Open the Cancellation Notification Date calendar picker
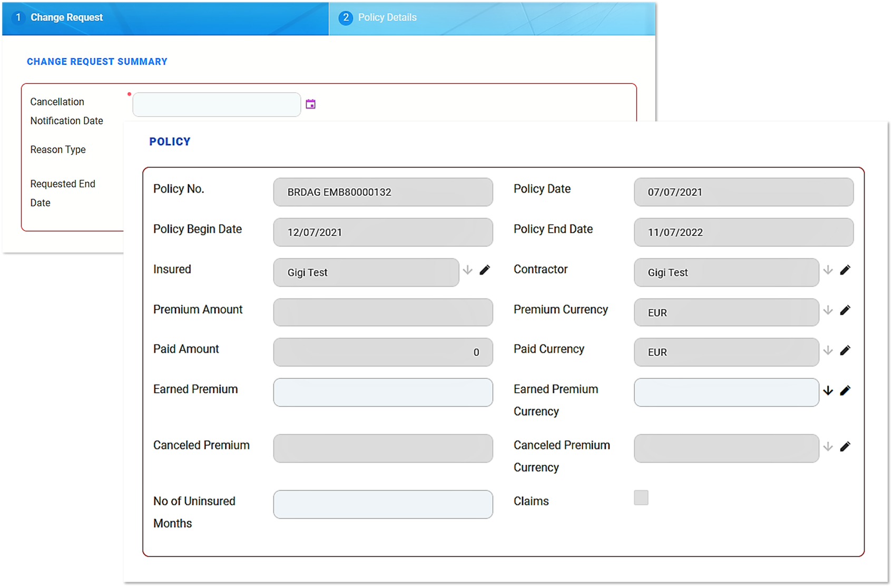This screenshot has width=894, height=588. (x=310, y=104)
